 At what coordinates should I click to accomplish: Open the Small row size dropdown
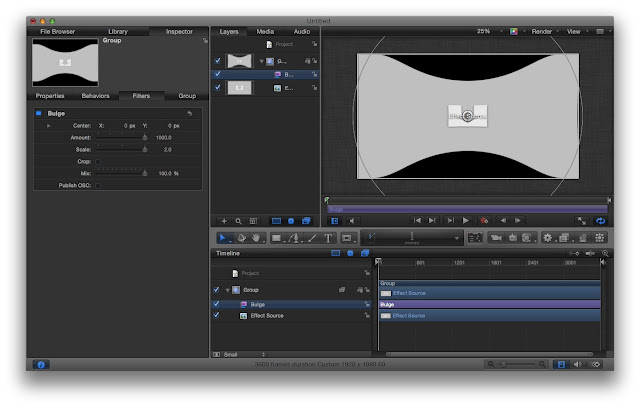244,355
